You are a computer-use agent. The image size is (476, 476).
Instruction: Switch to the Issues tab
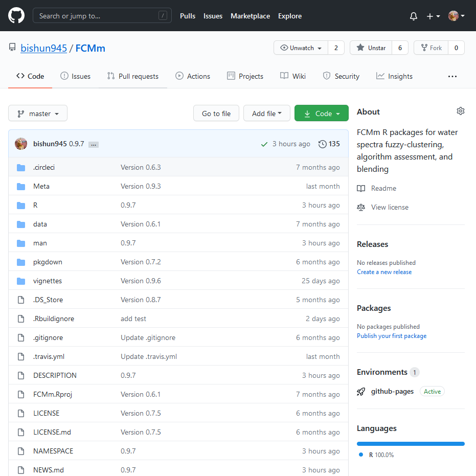[75, 76]
